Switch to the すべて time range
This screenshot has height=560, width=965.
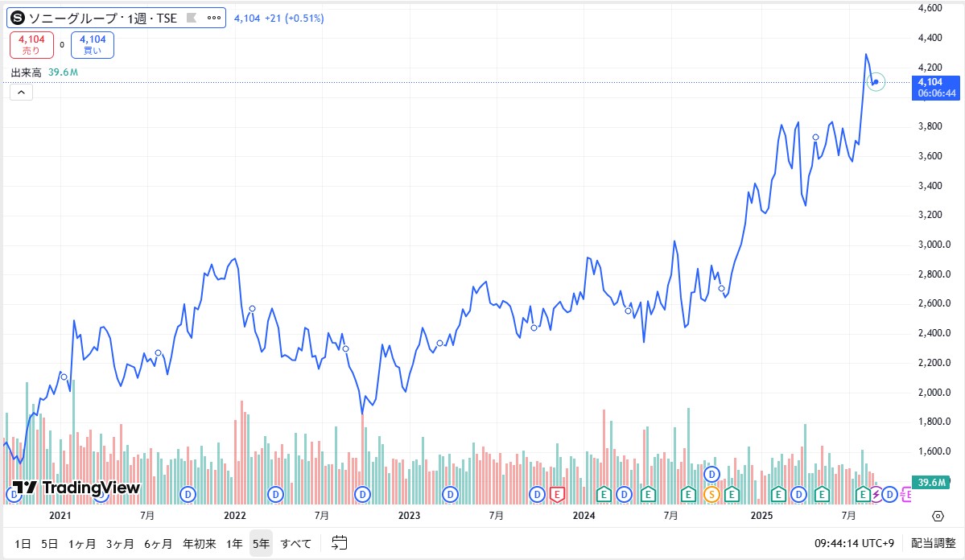click(x=295, y=543)
